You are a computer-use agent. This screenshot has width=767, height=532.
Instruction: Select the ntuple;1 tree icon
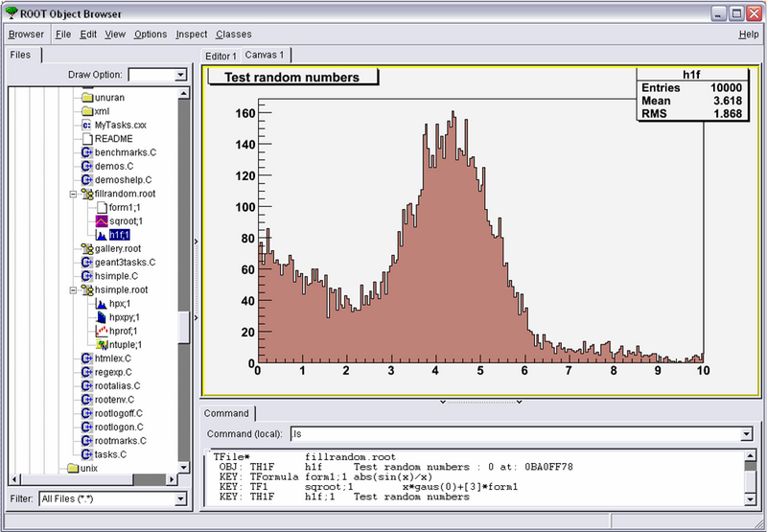[x=101, y=344]
